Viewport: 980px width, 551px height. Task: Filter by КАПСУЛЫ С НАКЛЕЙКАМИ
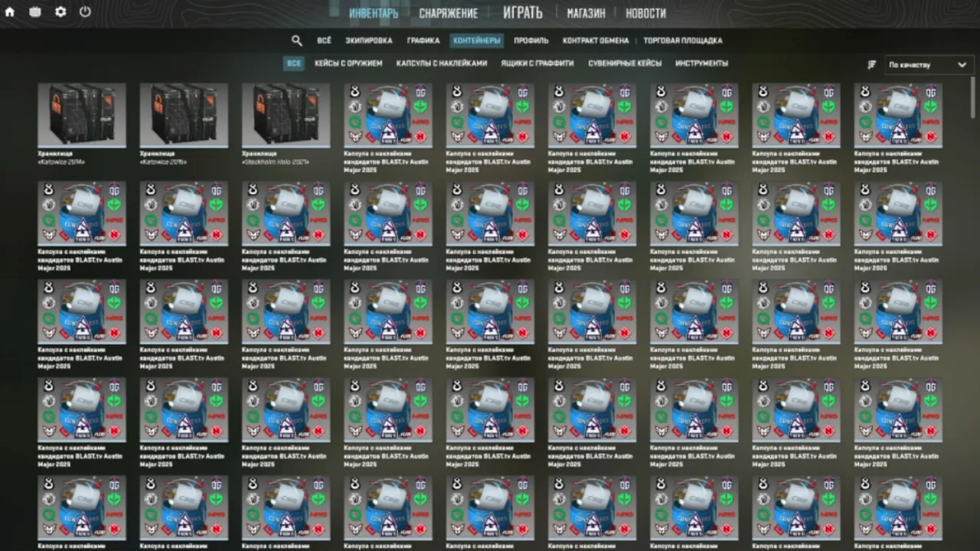pos(442,64)
